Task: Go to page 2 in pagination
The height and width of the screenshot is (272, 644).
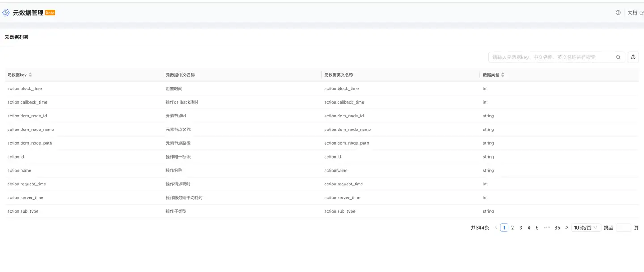Action: click(513, 228)
